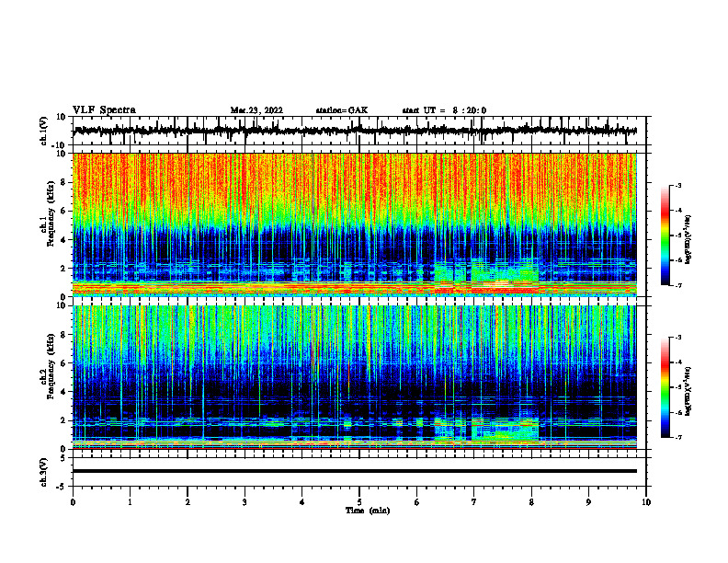728x563 pixels.
Task: Click the "-7" tick on ch.1 colorbar
Action: [677, 285]
